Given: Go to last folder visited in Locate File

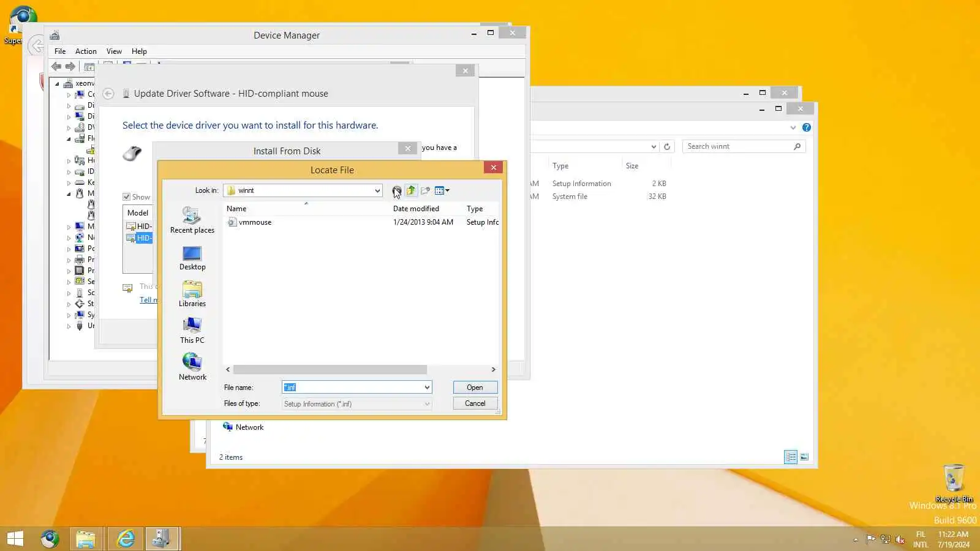Looking at the screenshot, I should pyautogui.click(x=397, y=190).
